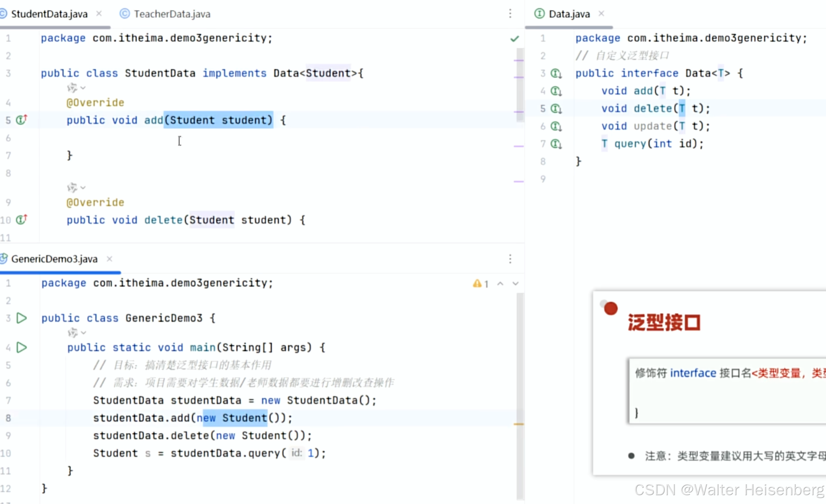Click the warning indicator in GenericDemo3

pos(481,284)
